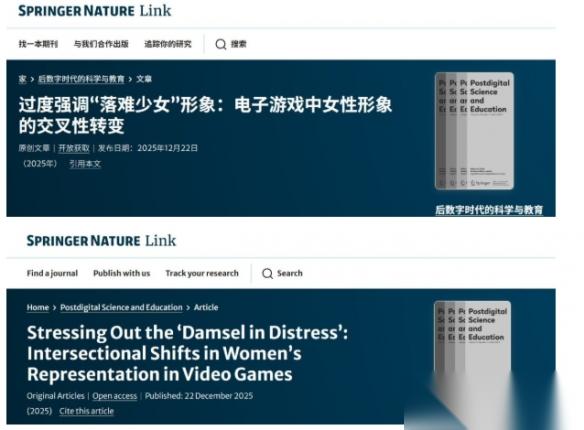Click the magnifier icon beside Search
The image size is (584, 430).
point(267,274)
